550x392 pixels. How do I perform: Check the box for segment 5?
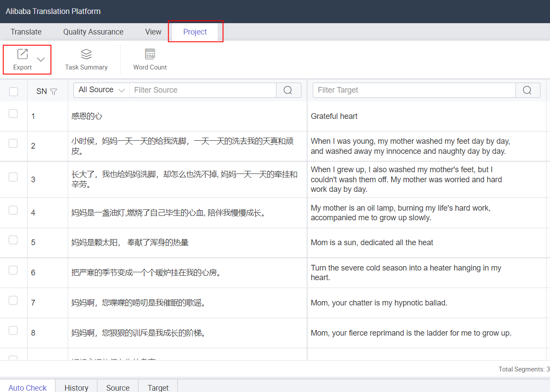(13, 240)
